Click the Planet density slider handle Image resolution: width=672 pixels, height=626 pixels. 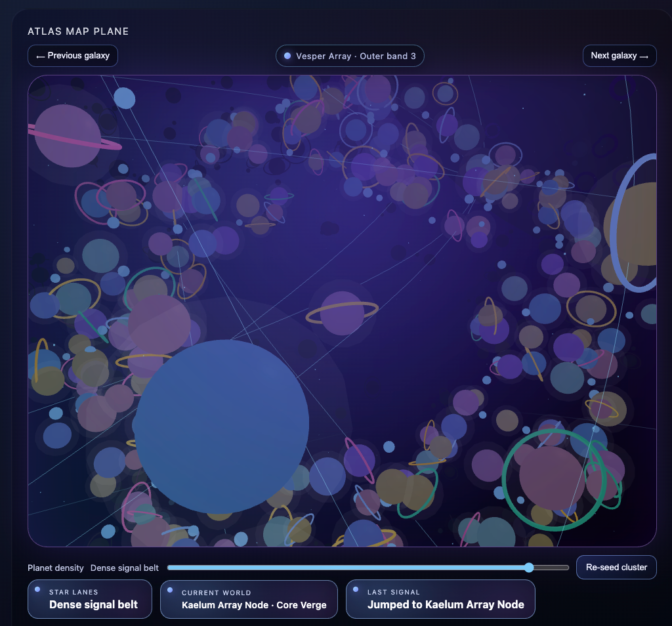(529, 568)
